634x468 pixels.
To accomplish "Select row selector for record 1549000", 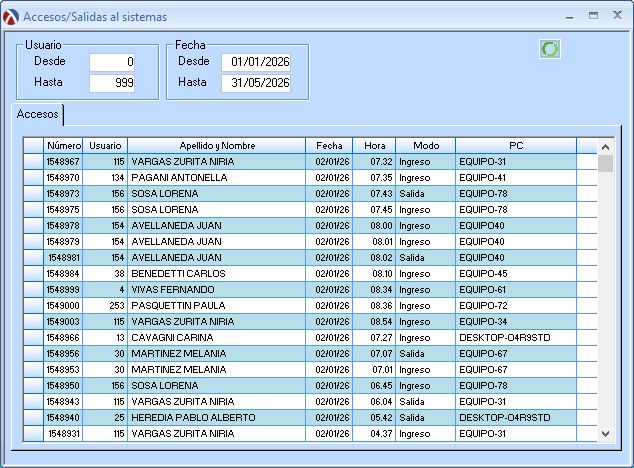I will click(x=33, y=305).
